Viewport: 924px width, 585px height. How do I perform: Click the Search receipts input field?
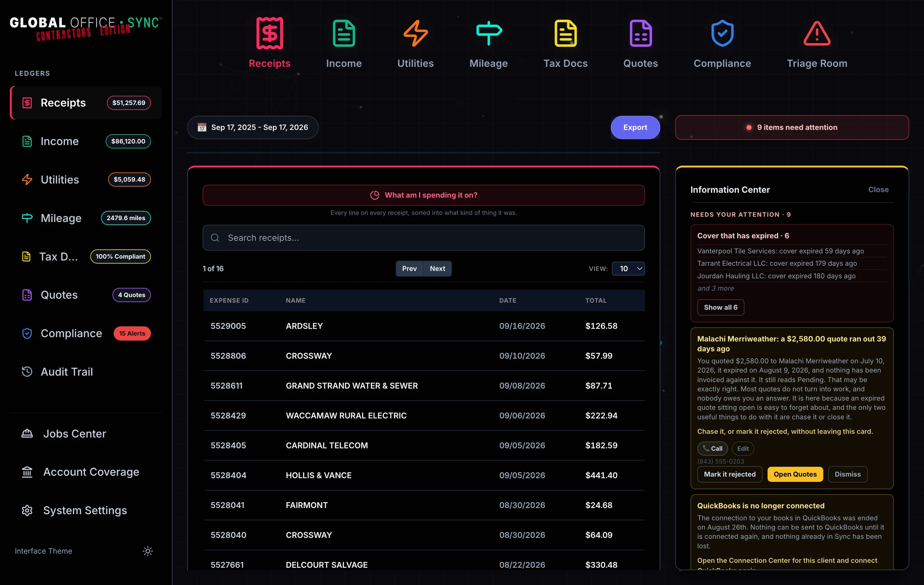(x=423, y=238)
